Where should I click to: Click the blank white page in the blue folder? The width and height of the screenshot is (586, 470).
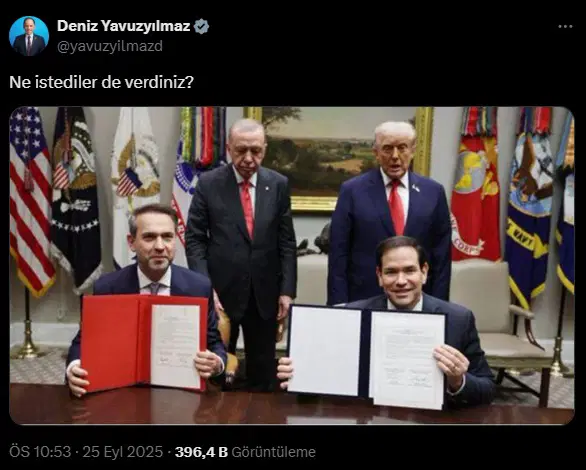pyautogui.click(x=325, y=350)
